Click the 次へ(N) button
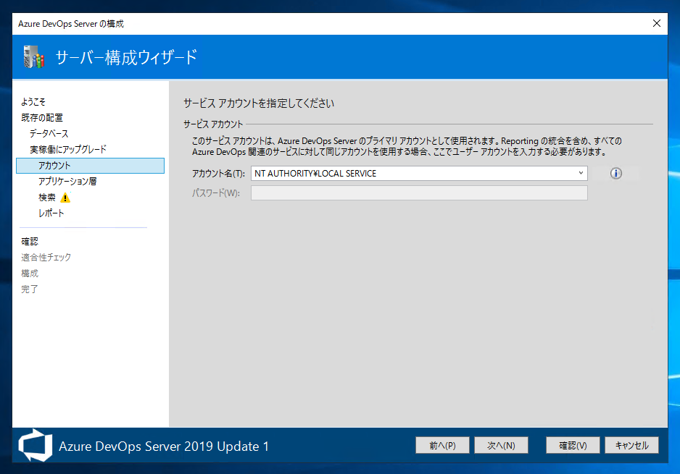680x474 pixels. point(501,445)
